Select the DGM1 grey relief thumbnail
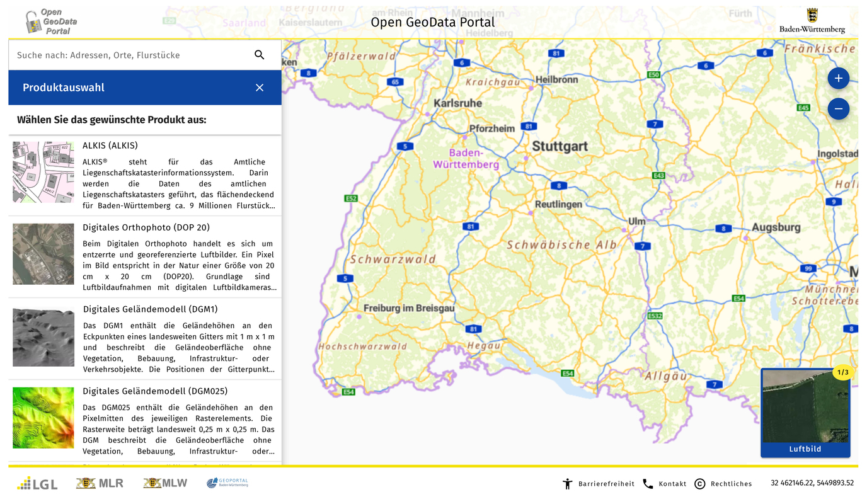Image resolution: width=867 pixels, height=504 pixels. 43,337
